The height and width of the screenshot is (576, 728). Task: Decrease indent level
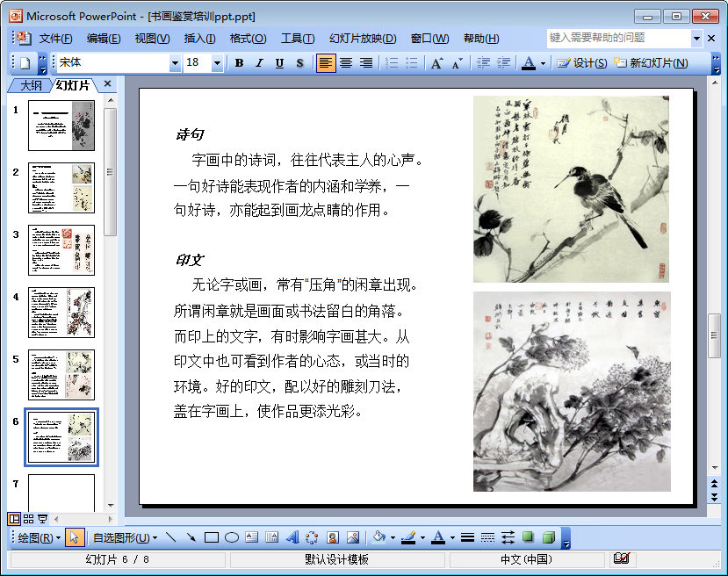pos(483,63)
